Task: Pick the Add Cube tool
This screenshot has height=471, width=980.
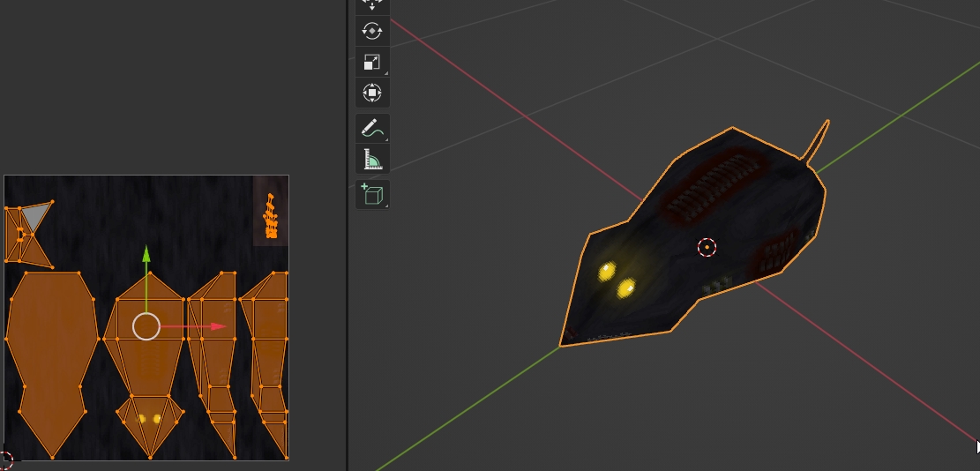Action: point(372,194)
